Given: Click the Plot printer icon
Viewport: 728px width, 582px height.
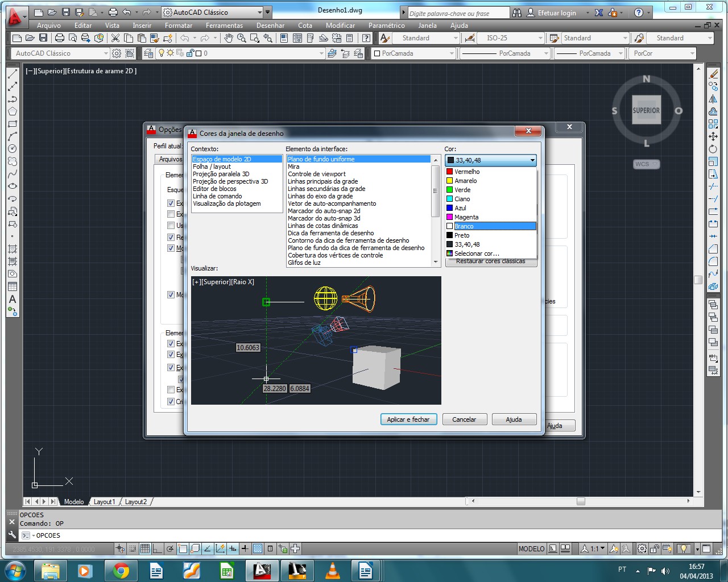Looking at the screenshot, I should click(x=60, y=38).
